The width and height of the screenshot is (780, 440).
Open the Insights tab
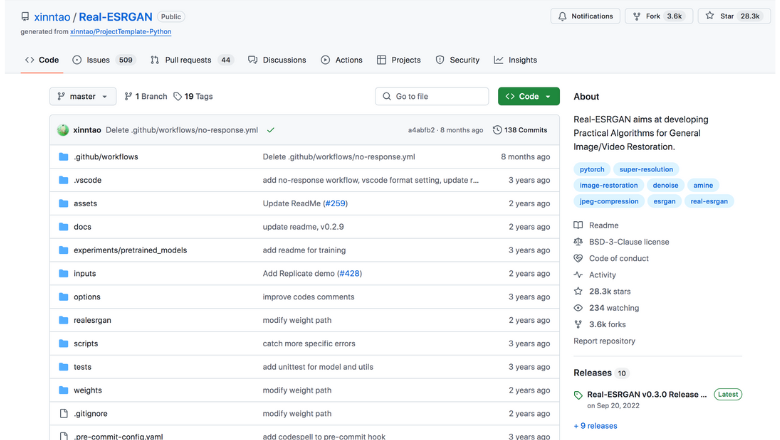point(515,60)
